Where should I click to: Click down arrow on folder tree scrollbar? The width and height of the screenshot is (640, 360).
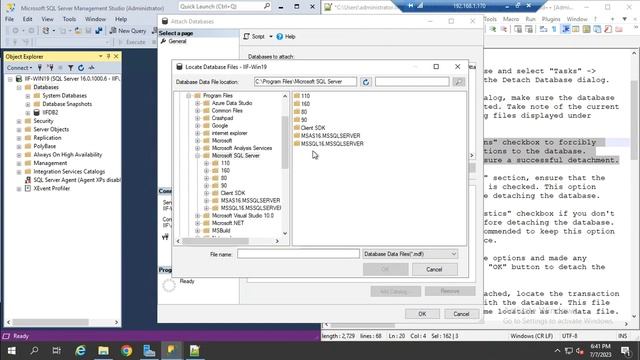click(x=285, y=233)
